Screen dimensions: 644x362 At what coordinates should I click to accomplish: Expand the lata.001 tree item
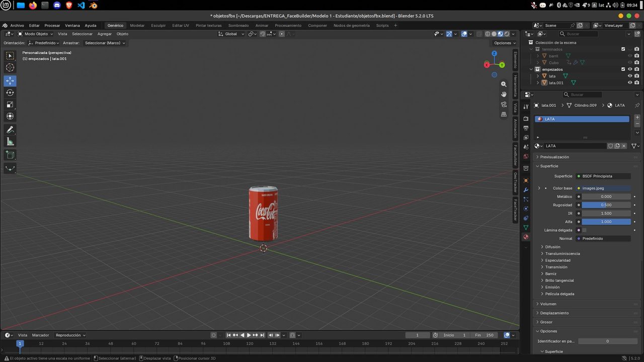click(538, 83)
